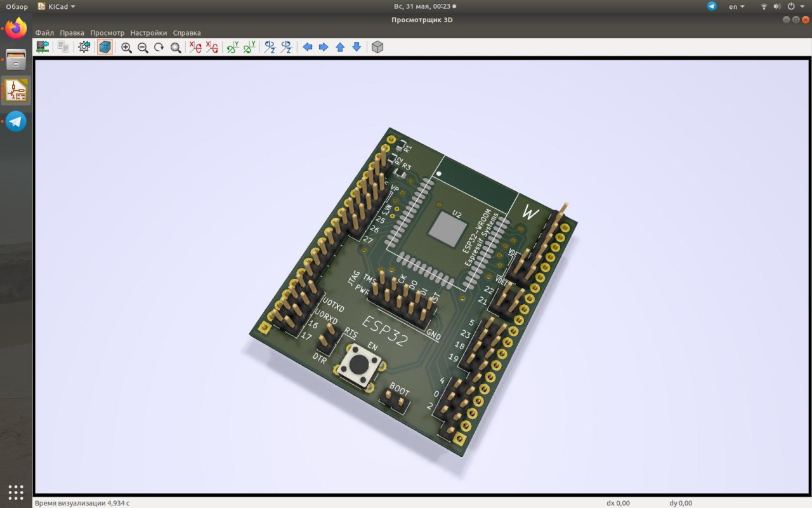Click the Просмотрщик 3D window title
This screenshot has height=508, width=812.
point(422,20)
